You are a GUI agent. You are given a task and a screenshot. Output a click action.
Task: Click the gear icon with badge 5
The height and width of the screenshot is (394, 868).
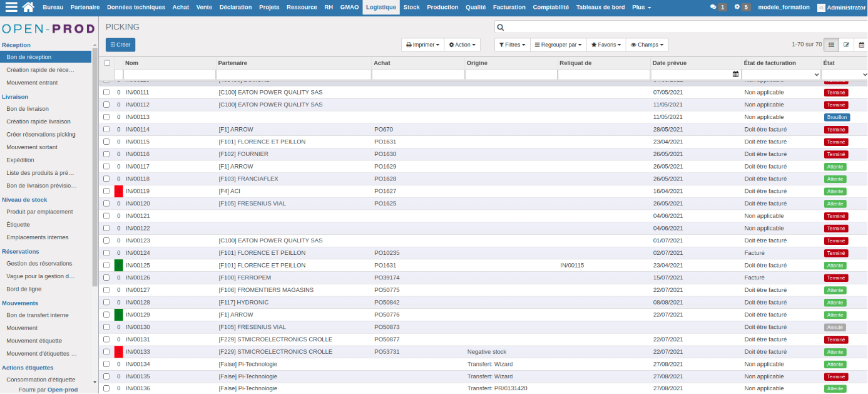coord(737,7)
